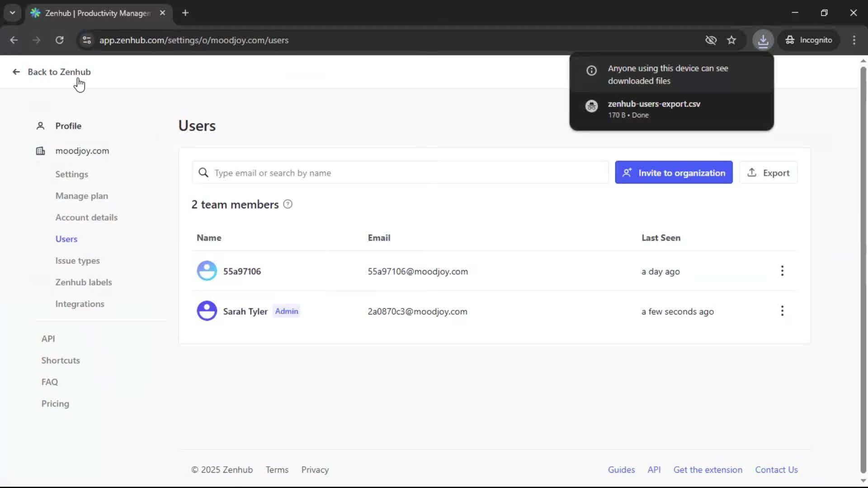Screen dimensions: 868x488
Task: Click the 55a97106 user avatar
Action: point(207,271)
